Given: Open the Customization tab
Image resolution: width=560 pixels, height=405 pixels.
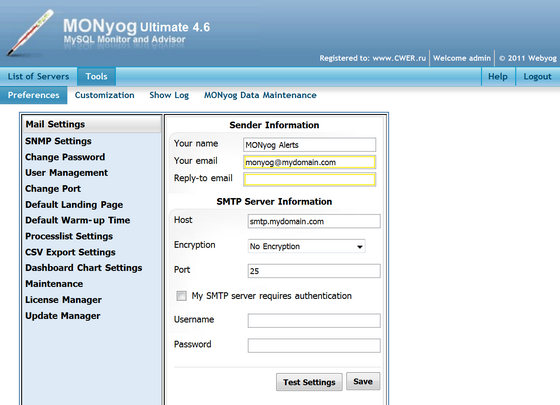Looking at the screenshot, I should [x=104, y=95].
